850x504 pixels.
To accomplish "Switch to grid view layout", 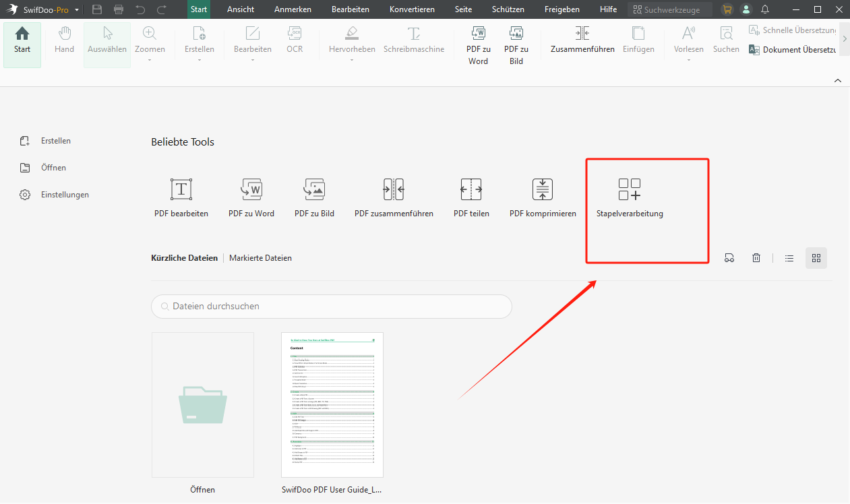I will (x=816, y=258).
